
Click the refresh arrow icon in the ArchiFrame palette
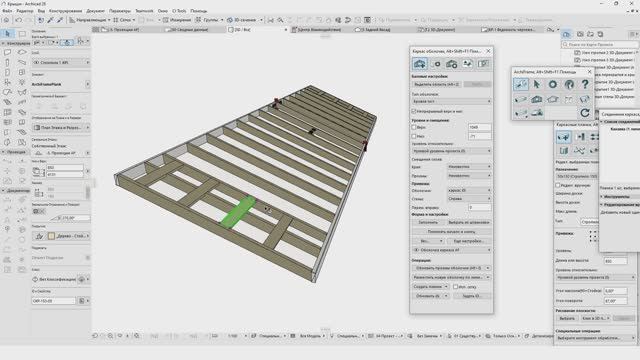585,113
